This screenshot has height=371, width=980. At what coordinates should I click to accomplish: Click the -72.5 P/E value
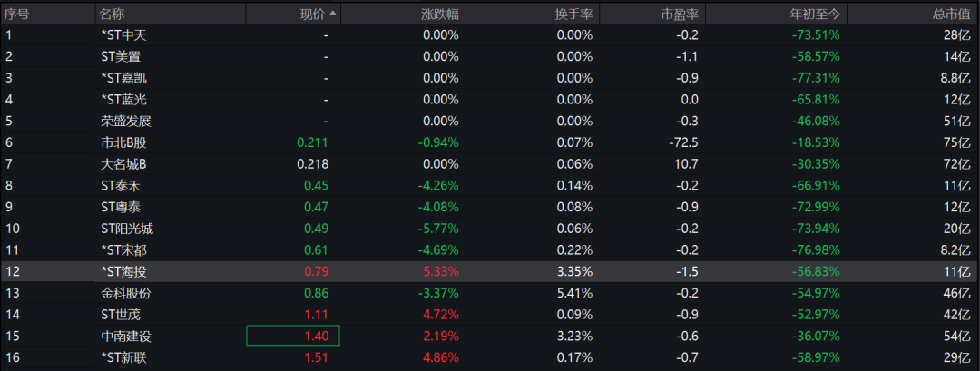click(x=684, y=142)
